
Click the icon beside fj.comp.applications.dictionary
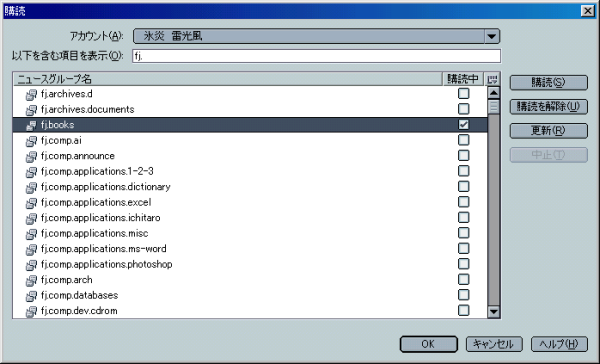pyautogui.click(x=31, y=187)
